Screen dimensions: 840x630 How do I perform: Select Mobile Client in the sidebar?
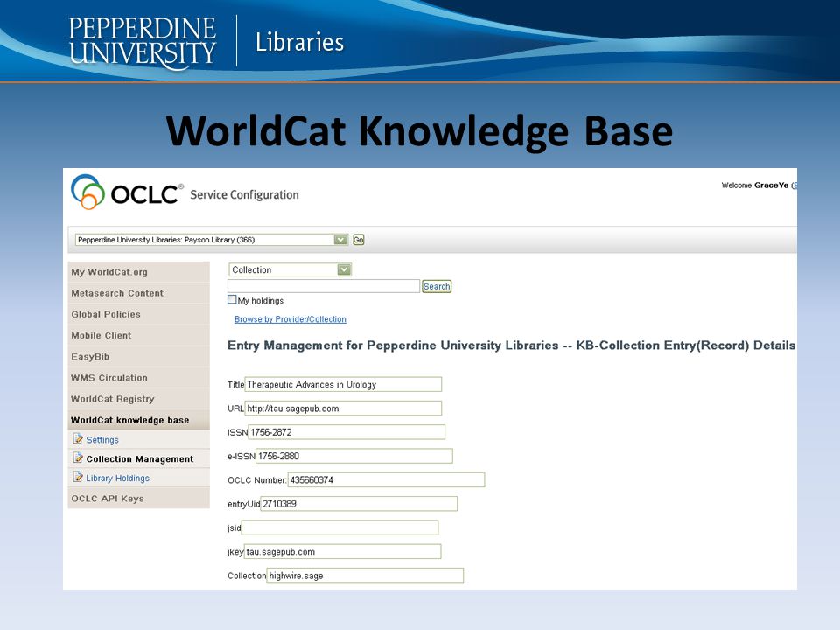[x=139, y=335]
